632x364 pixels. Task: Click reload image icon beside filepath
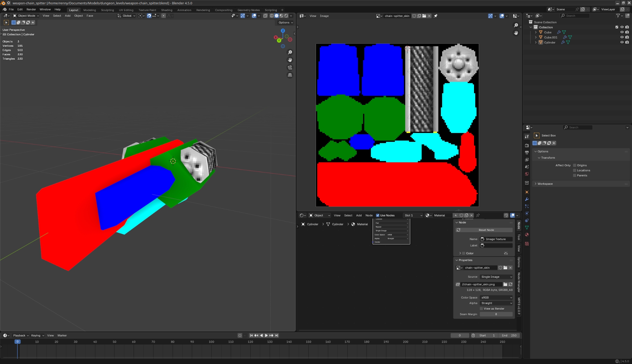click(510, 284)
